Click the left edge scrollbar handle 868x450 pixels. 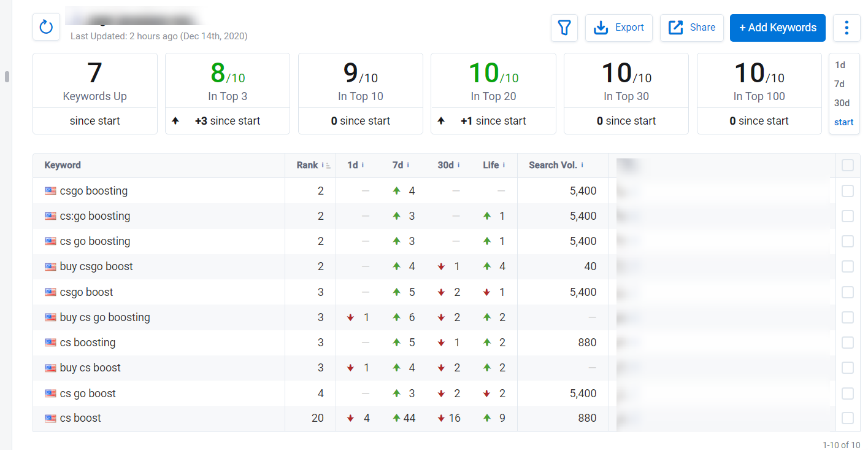(7, 77)
